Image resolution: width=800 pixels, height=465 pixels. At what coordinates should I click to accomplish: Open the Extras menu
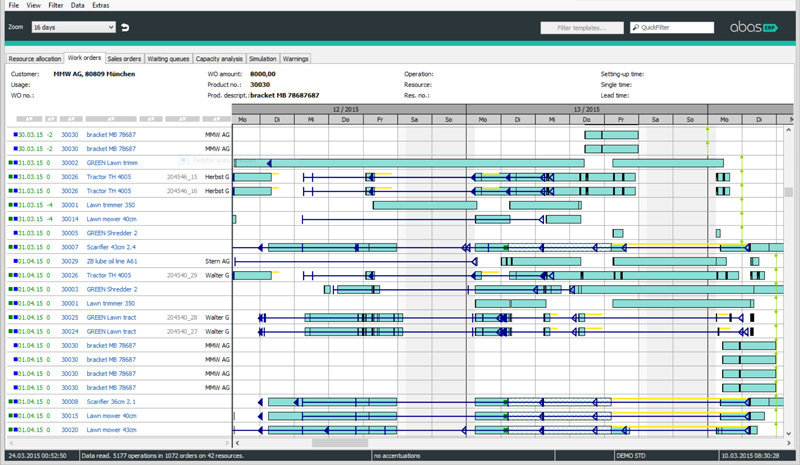(x=101, y=5)
